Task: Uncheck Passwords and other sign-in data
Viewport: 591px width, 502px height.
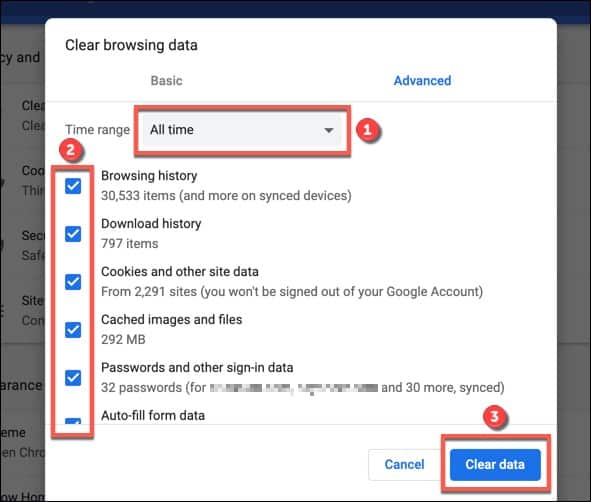Action: 73,378
